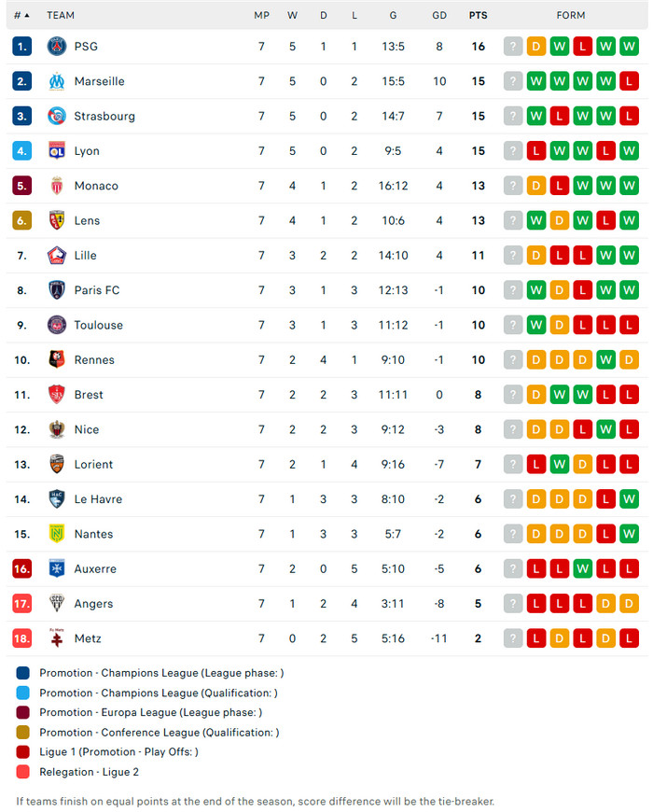The width and height of the screenshot is (653, 812).
Task: Open the Paris FC team link
Action: coord(97,290)
